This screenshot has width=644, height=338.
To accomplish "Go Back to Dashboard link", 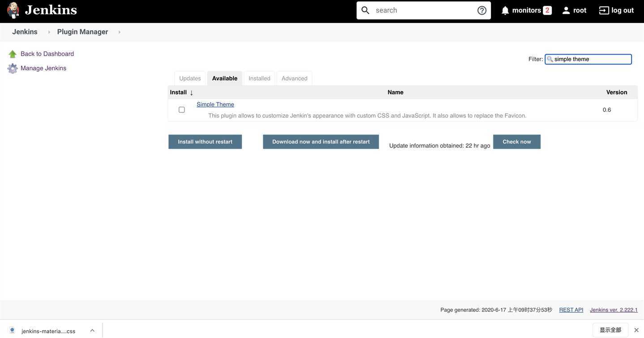I will 47,54.
